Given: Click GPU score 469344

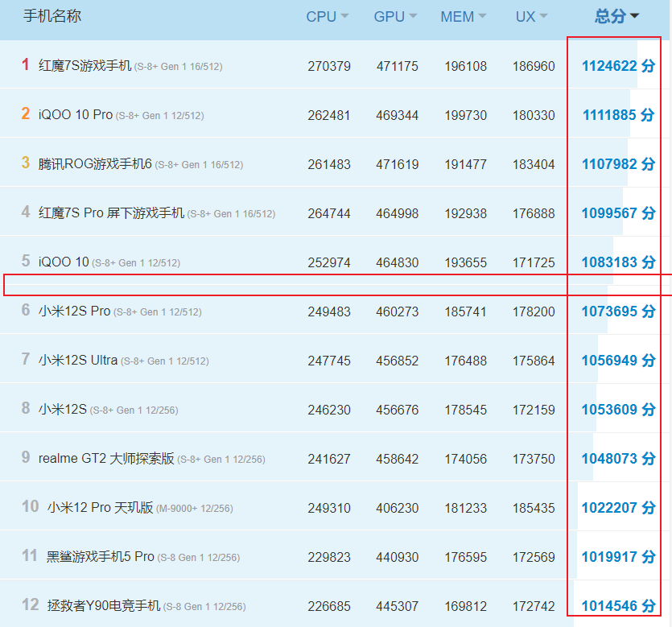Looking at the screenshot, I should pyautogui.click(x=398, y=115).
